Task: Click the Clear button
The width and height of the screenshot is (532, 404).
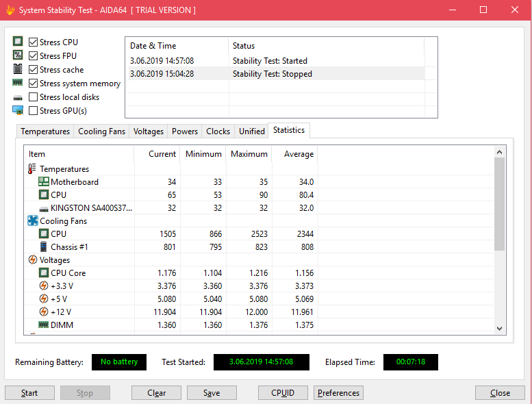Action: tap(156, 393)
